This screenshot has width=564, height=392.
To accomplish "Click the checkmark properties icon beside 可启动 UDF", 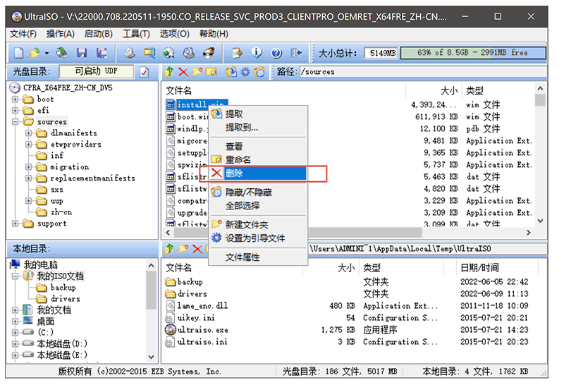I will [x=145, y=72].
